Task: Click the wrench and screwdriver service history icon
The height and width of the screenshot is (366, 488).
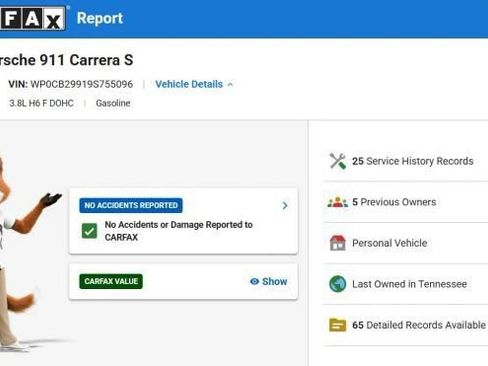Action: pos(337,161)
